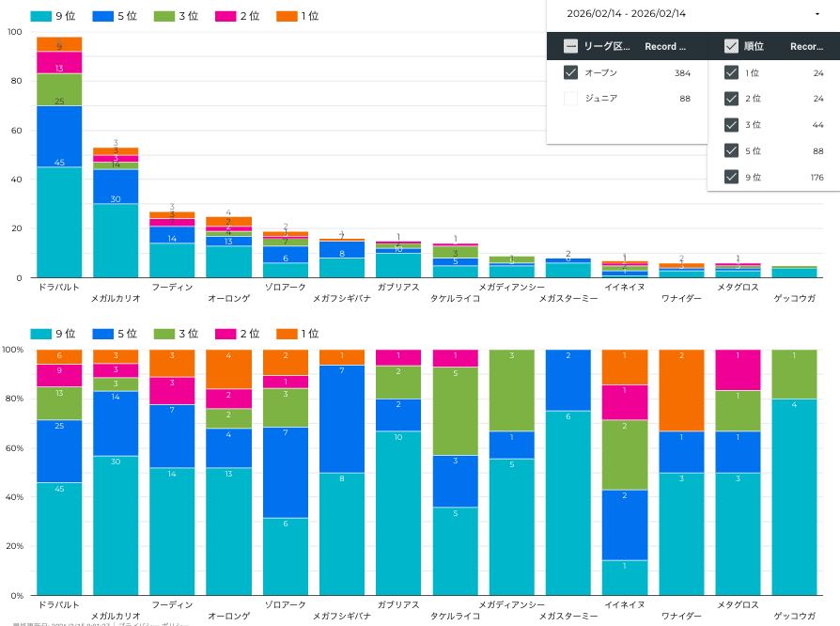Open the date range dropdown arrow
Screen dimensions: 840x626
(x=817, y=14)
